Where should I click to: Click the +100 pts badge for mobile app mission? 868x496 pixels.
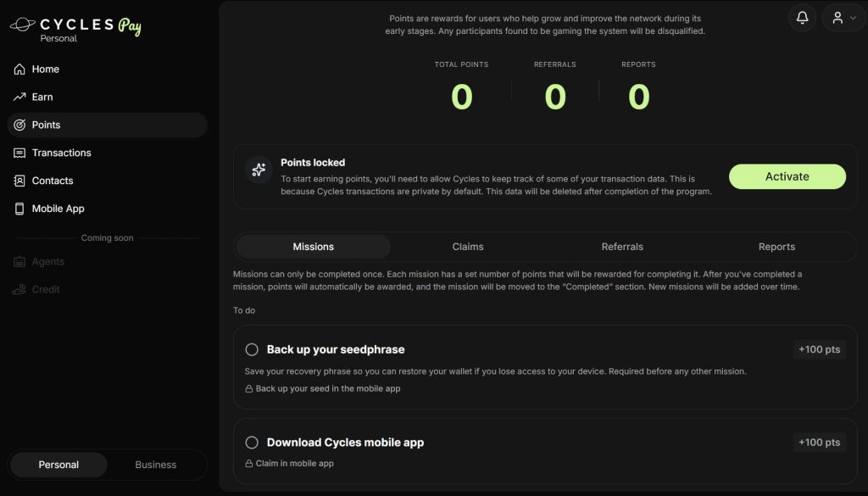pos(820,443)
